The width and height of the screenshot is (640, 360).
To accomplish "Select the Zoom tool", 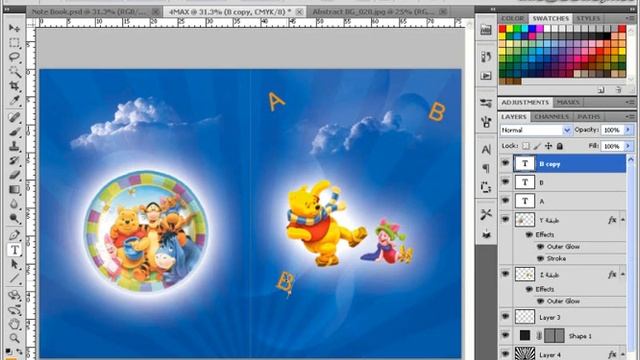I will click(14, 338).
